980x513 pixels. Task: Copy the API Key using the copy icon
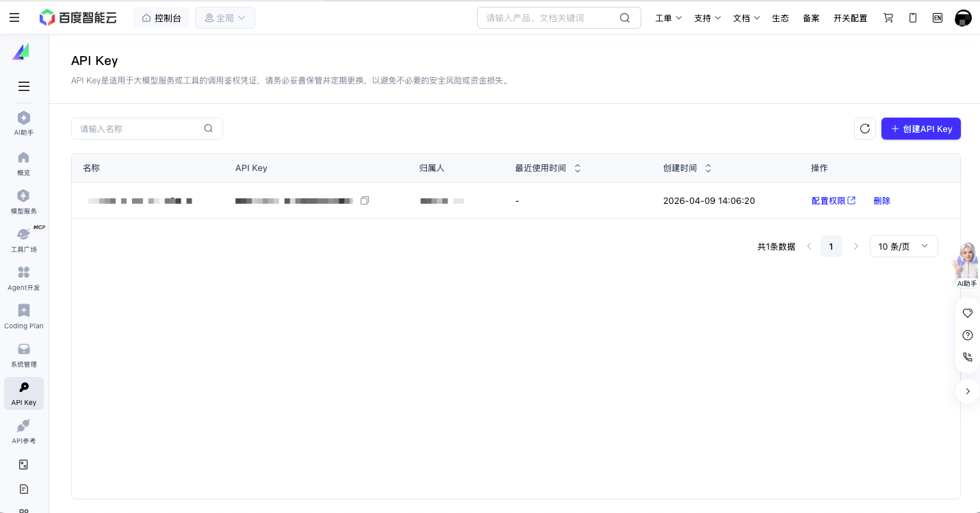click(364, 200)
